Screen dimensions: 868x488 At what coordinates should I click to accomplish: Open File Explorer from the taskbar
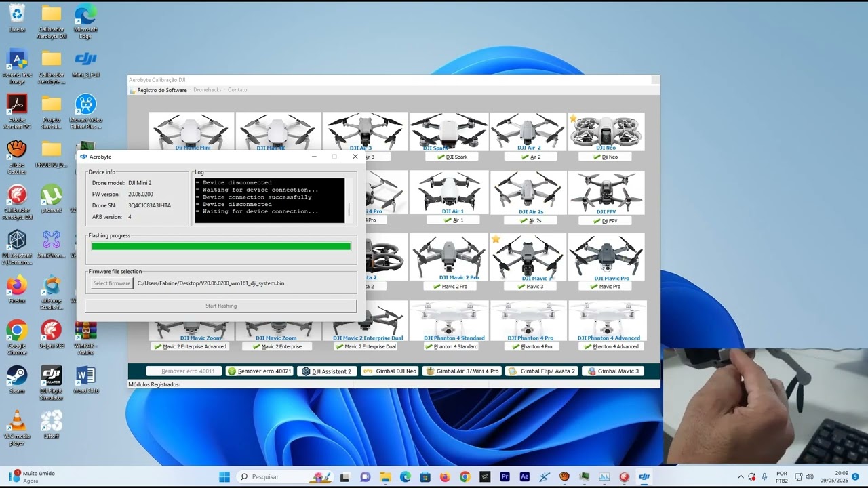coord(385,476)
